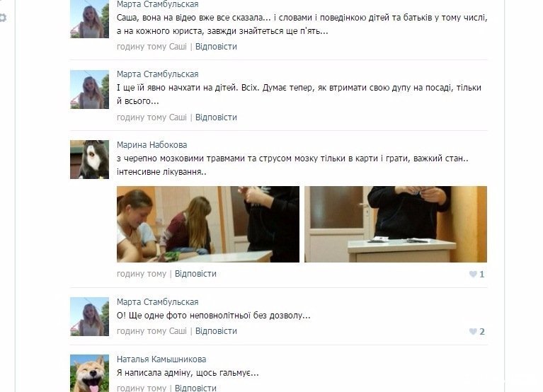Click the gear icon at left edge
The image size is (543, 392).
pos(3,17)
